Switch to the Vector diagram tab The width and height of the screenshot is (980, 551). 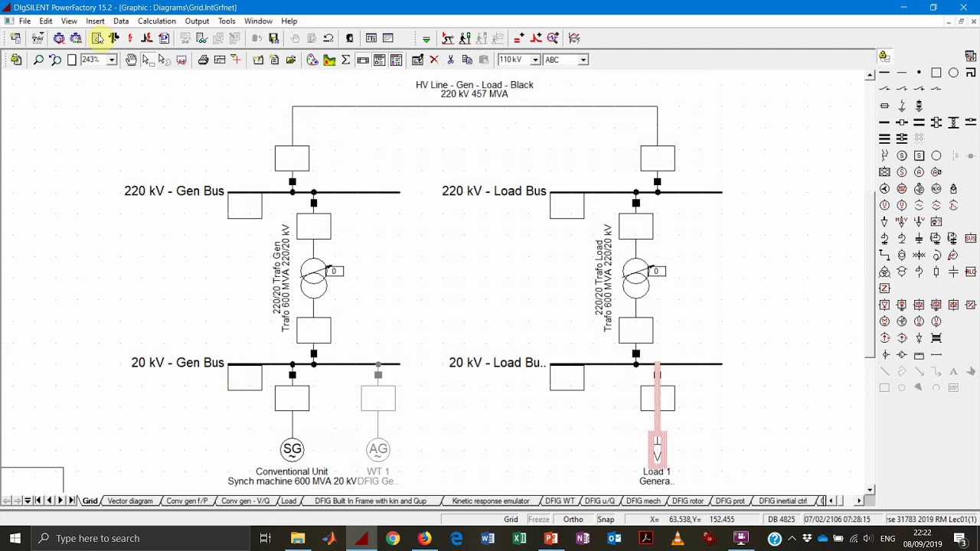click(130, 501)
